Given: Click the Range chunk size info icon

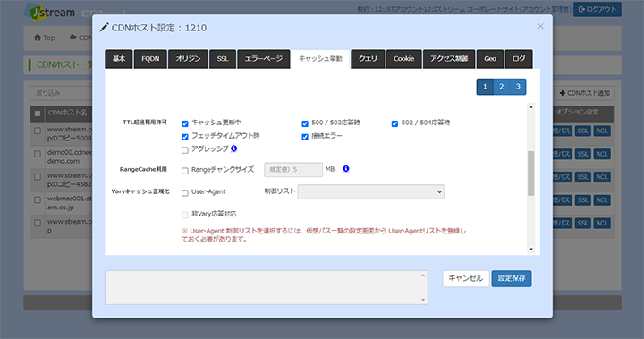Looking at the screenshot, I should click(x=346, y=169).
